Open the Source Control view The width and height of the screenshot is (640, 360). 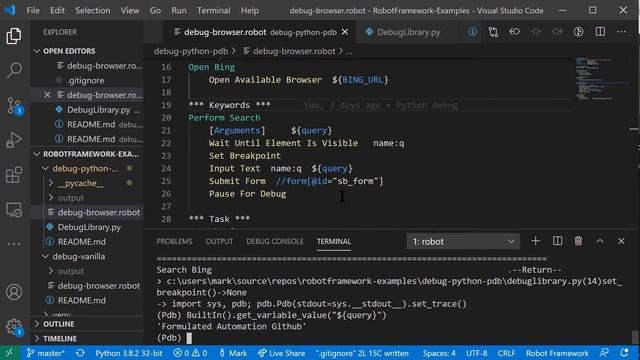[14, 106]
